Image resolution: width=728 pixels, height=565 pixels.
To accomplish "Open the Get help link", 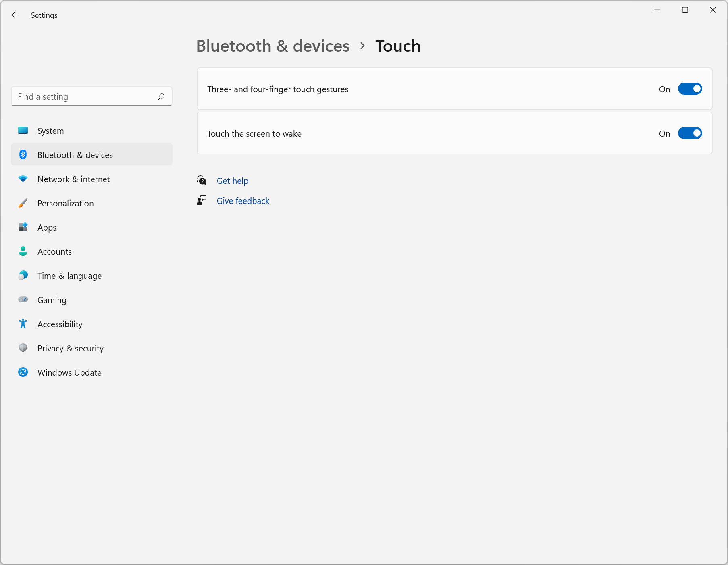I will [232, 181].
